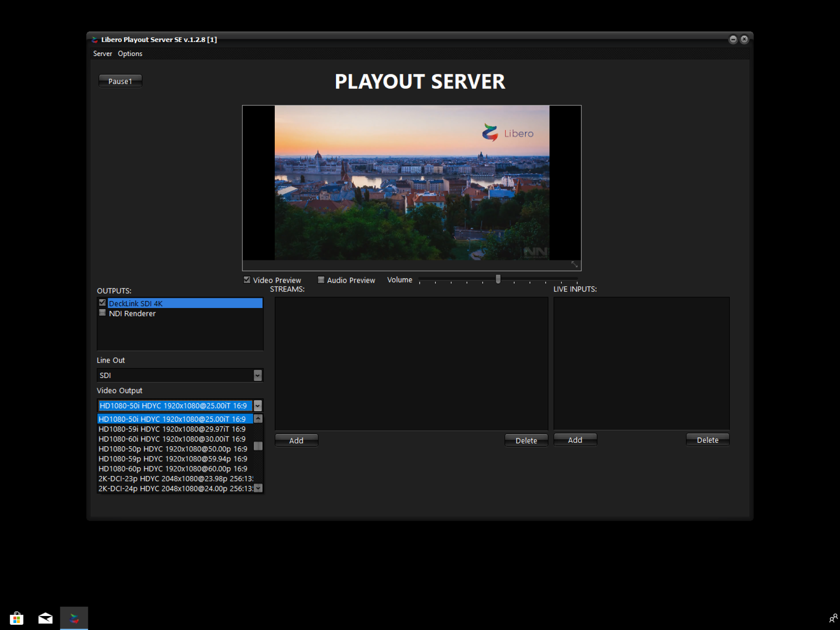Click Add under the Live Inputs list
840x630 pixels.
575,440
